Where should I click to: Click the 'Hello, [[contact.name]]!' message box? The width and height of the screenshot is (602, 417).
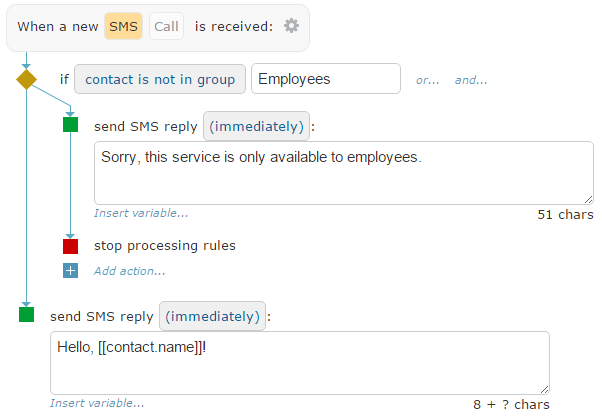300,363
